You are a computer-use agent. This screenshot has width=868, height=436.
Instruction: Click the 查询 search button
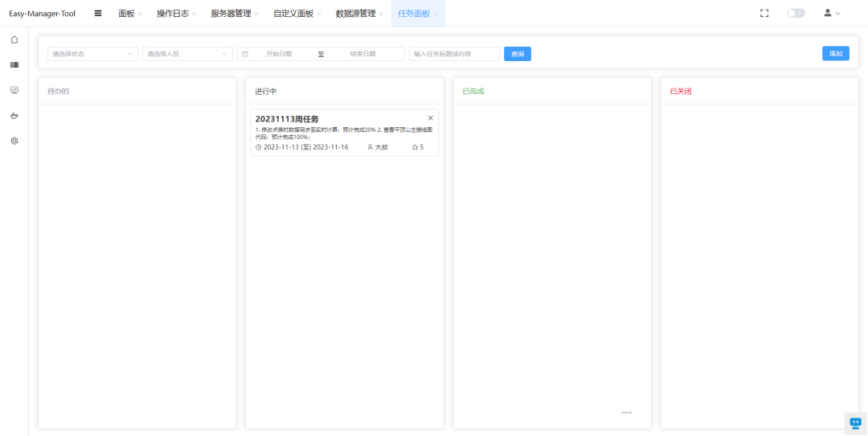pyautogui.click(x=518, y=54)
